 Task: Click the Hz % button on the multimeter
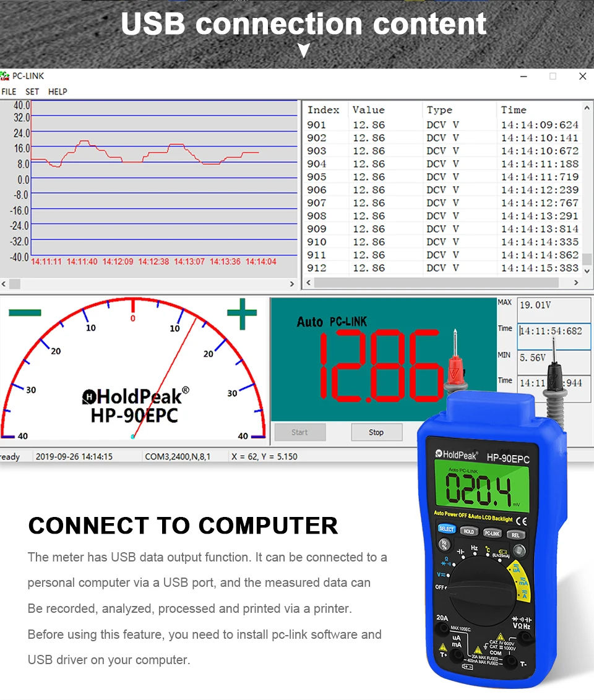pyautogui.click(x=444, y=544)
